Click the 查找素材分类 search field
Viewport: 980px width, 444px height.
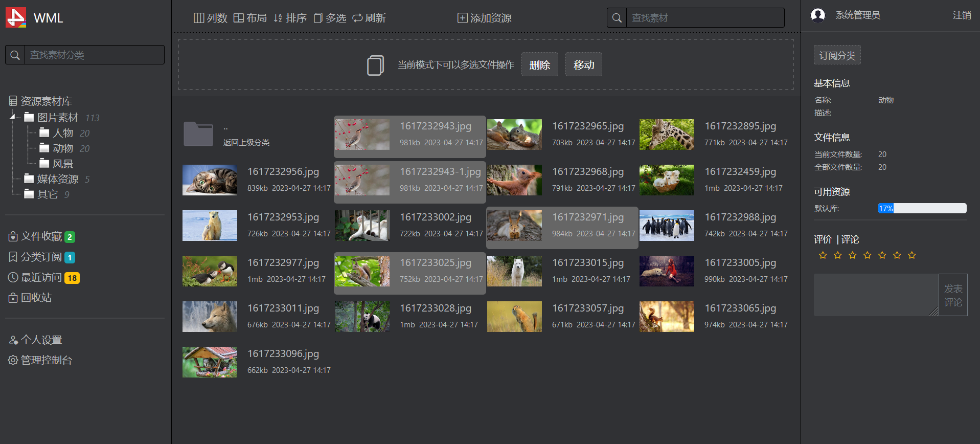[95, 55]
